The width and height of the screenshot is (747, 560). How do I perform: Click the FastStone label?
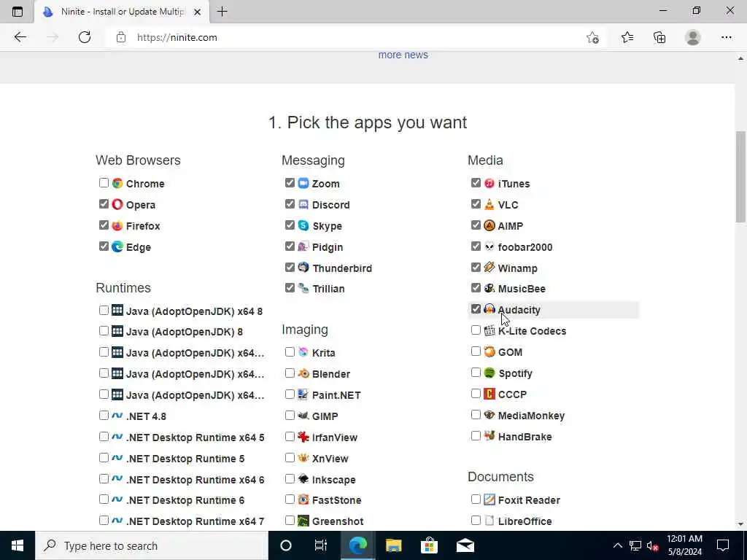pos(337,500)
